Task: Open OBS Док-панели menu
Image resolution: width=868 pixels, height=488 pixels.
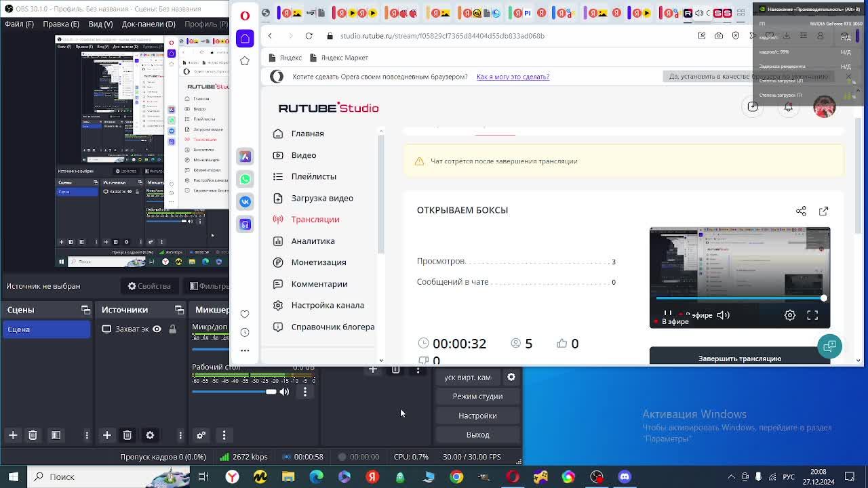Action: 149,24
